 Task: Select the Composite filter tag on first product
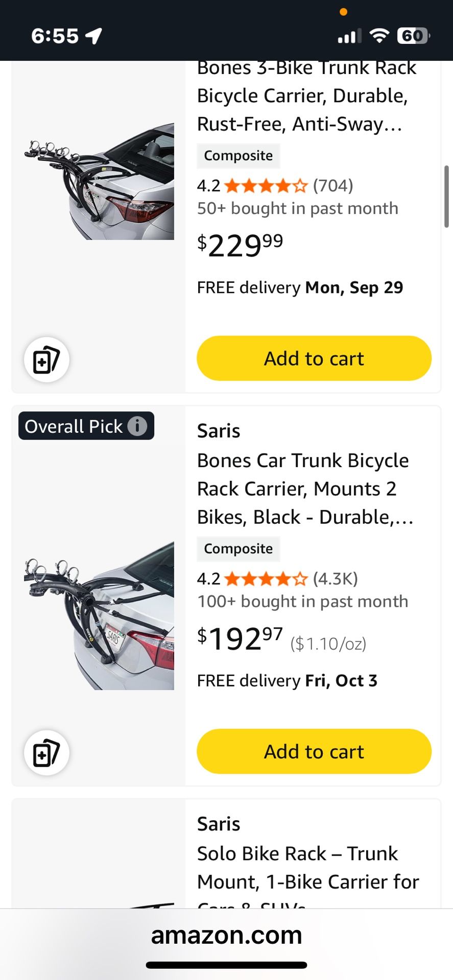point(238,156)
